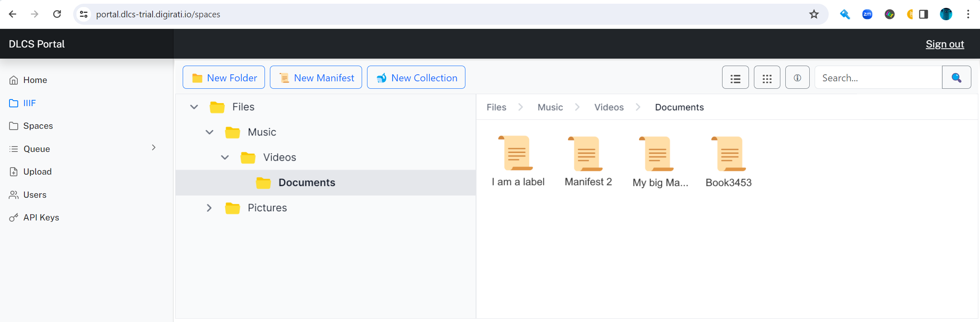Open Upload in the sidebar

tap(31, 172)
